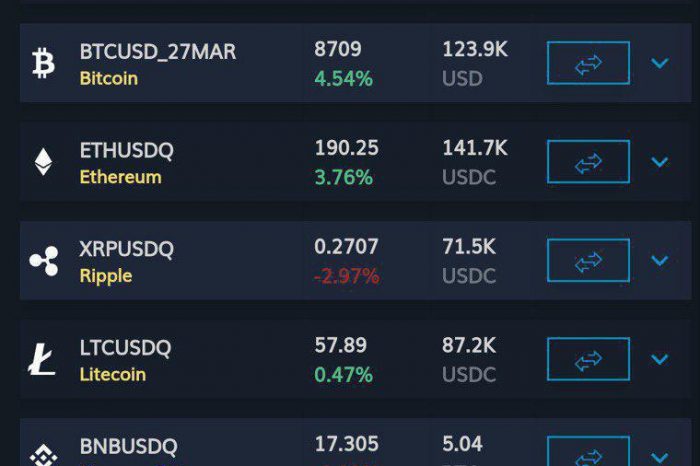Click the Binance Coin logo icon
700x466 pixels.
click(x=43, y=455)
